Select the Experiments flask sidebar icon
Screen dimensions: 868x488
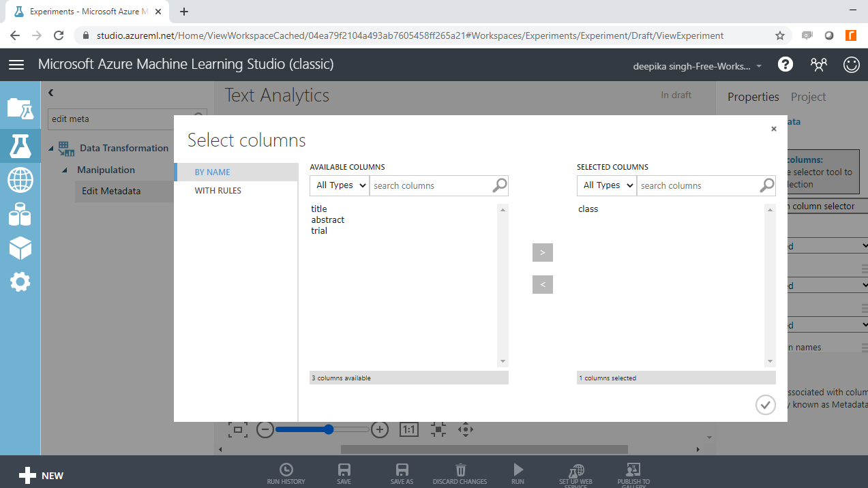click(20, 146)
